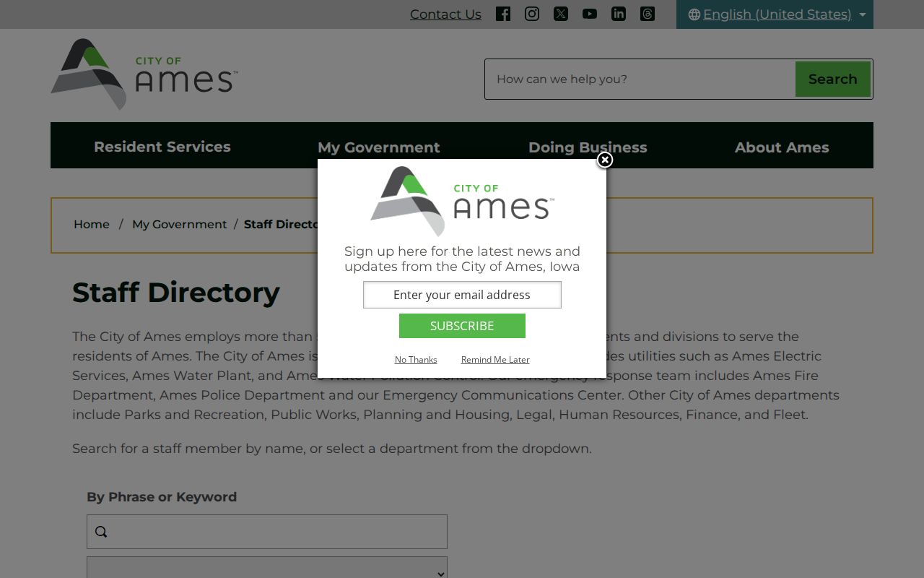Click the 'Search for a staff member' instruction text
Screen dimensions: 924x578
pos(332,449)
